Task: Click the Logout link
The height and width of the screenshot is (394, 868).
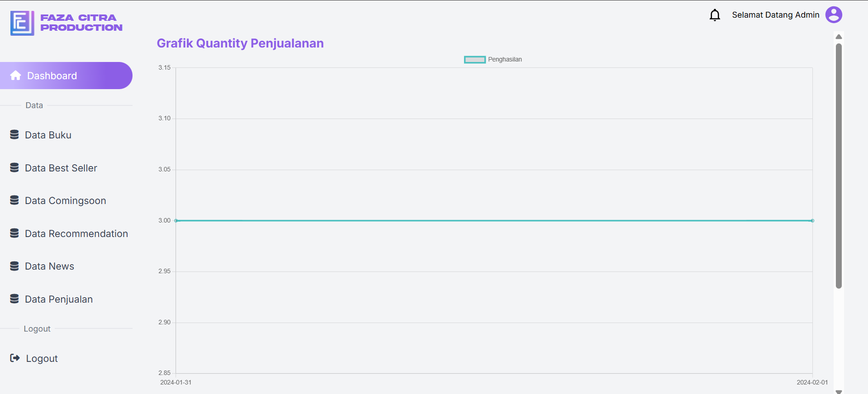Action: (x=42, y=358)
